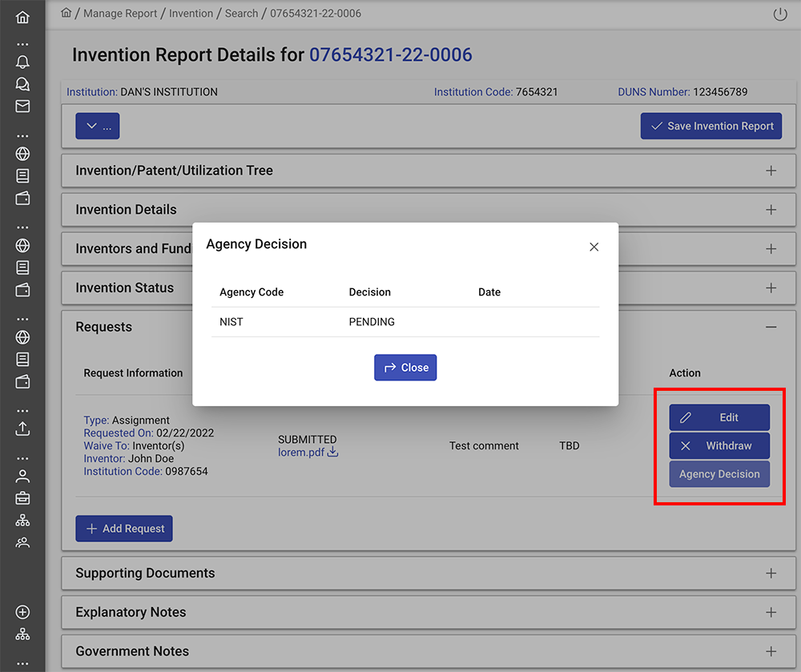
Task: Download lorem.pdf using the download icon
Action: pyautogui.click(x=332, y=453)
